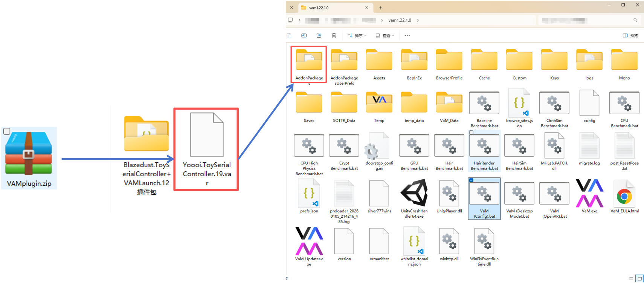Select prefs.json file
This screenshot has height=284, width=644.
coord(309,196)
